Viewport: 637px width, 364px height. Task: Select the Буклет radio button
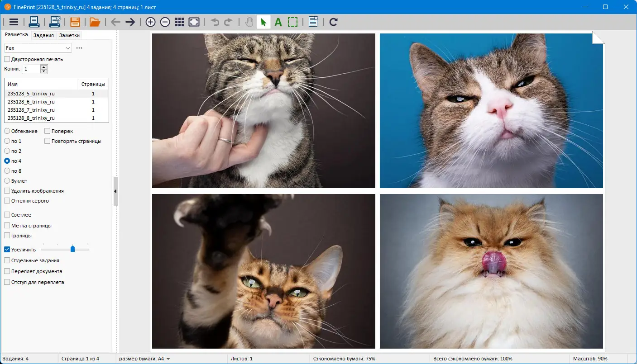7,181
